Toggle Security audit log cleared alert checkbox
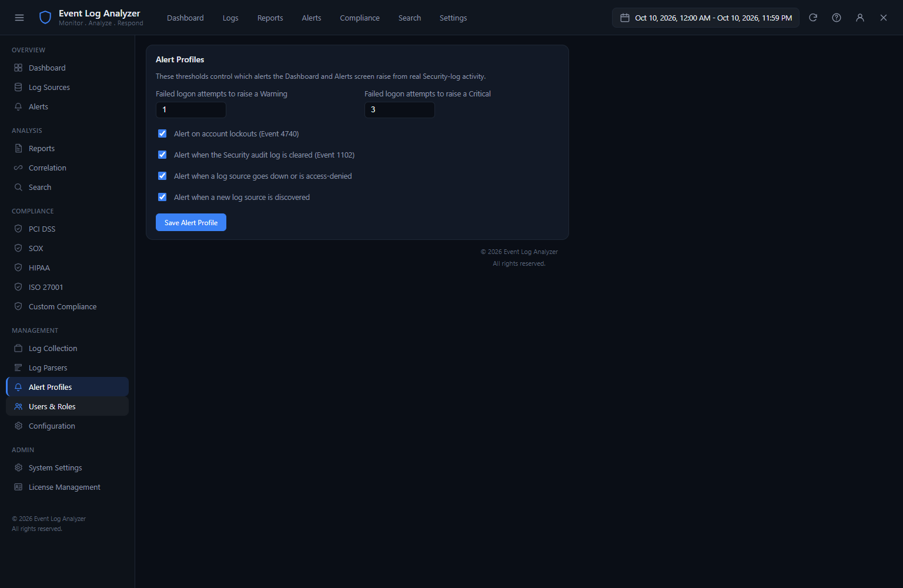Viewport: 903px width, 588px height. pyautogui.click(x=162, y=155)
